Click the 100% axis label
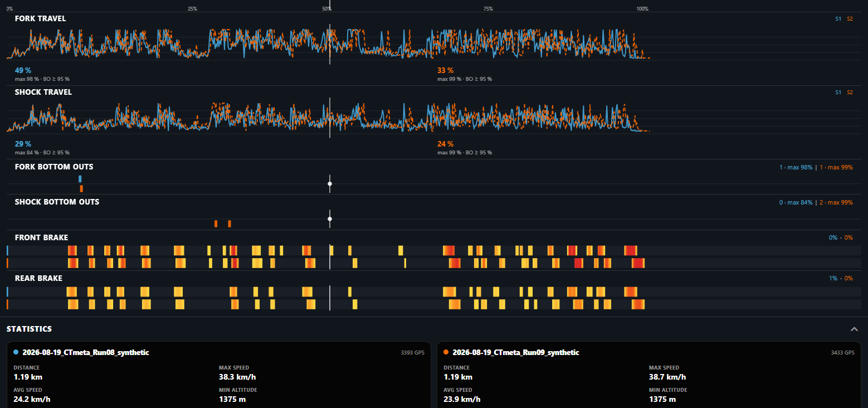 tap(642, 9)
